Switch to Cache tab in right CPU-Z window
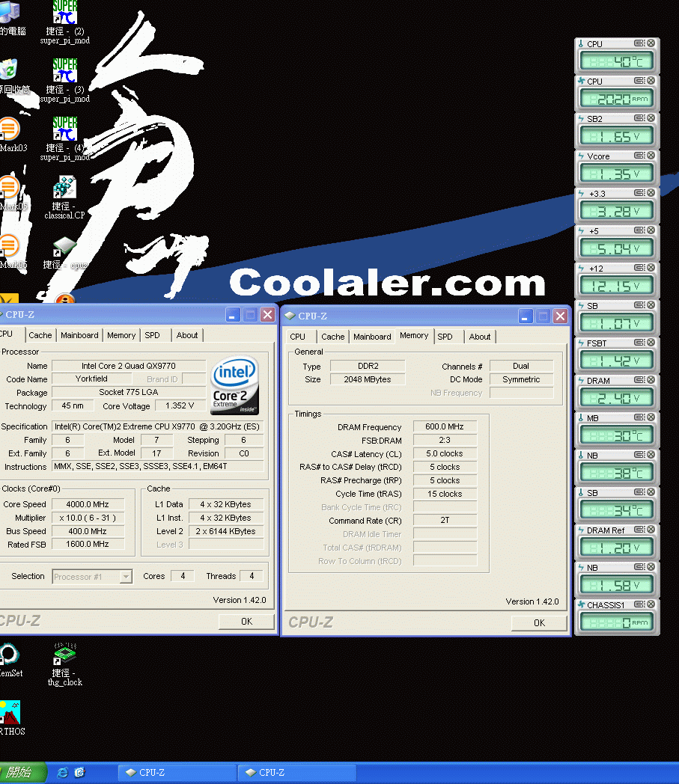 pos(332,337)
